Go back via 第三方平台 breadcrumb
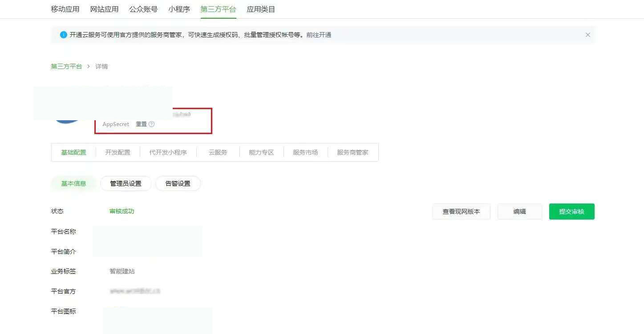The width and height of the screenshot is (644, 334). pyautogui.click(x=66, y=66)
